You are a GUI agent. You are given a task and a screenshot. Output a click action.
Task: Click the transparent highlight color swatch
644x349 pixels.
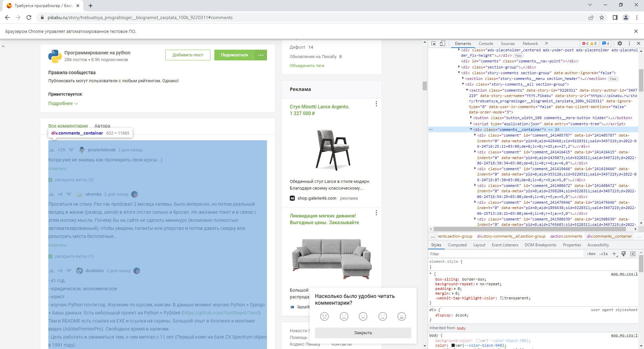point(501,298)
